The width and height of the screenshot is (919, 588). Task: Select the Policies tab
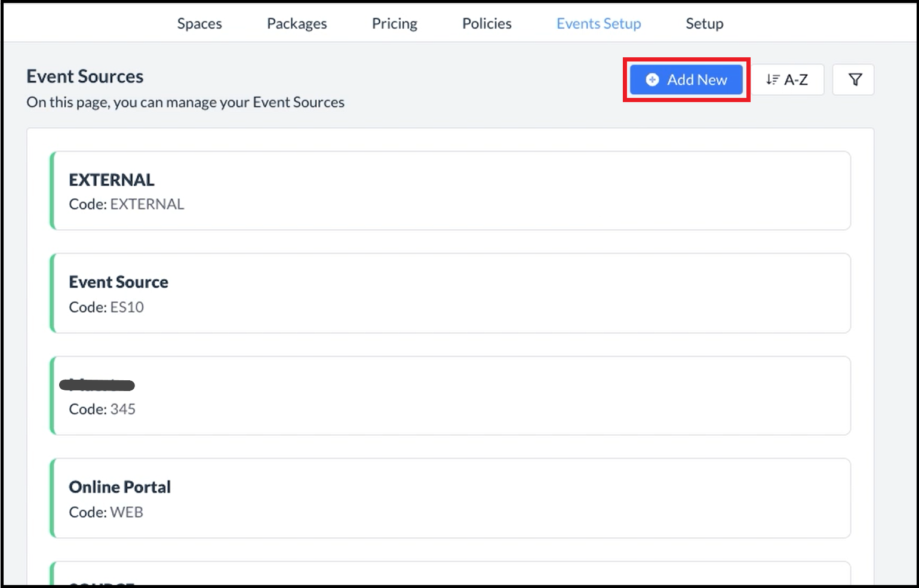pyautogui.click(x=487, y=24)
